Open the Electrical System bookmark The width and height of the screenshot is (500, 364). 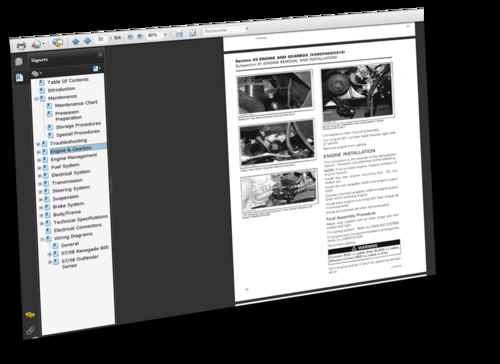tap(71, 173)
